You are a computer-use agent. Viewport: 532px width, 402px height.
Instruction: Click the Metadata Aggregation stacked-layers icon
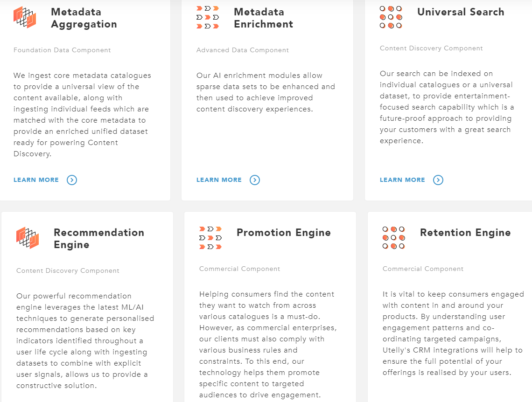point(25,17)
